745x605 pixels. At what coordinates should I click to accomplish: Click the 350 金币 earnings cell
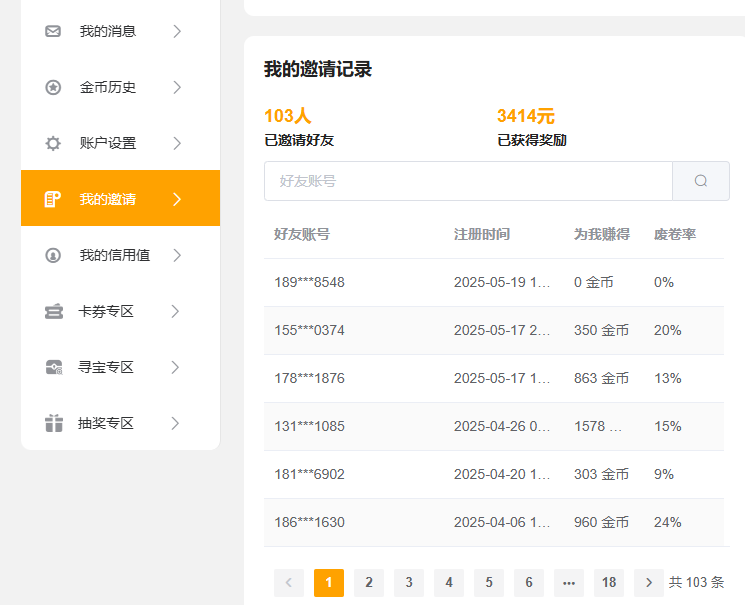coord(601,330)
